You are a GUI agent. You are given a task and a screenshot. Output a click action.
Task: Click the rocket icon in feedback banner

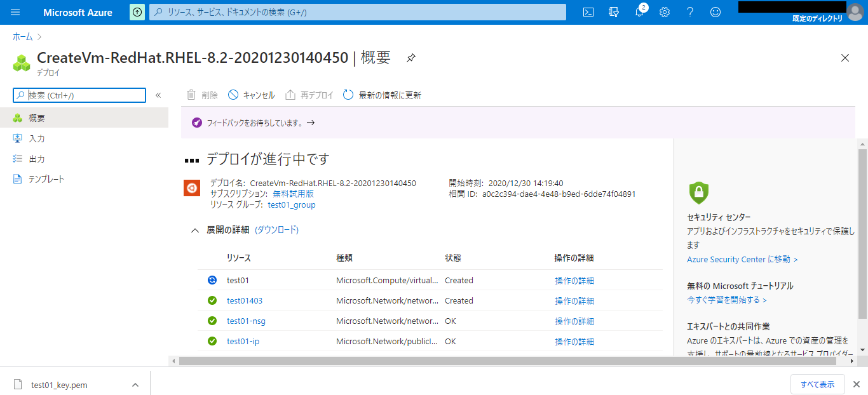tap(197, 123)
